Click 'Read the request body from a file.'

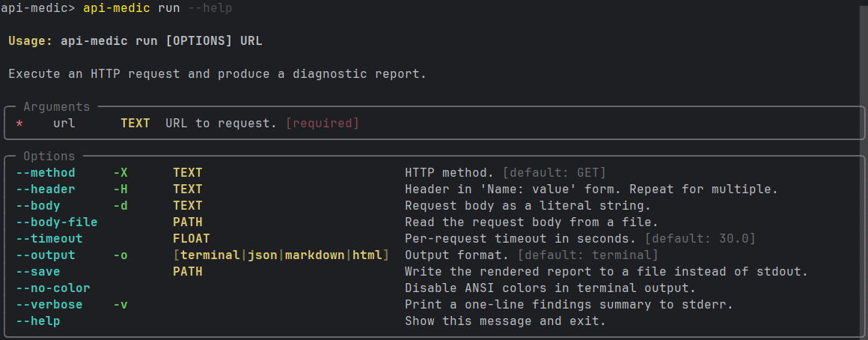pyautogui.click(x=531, y=222)
